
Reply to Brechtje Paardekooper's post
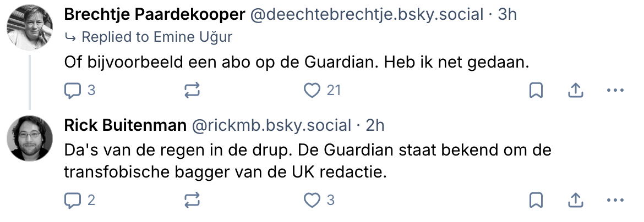73,90
